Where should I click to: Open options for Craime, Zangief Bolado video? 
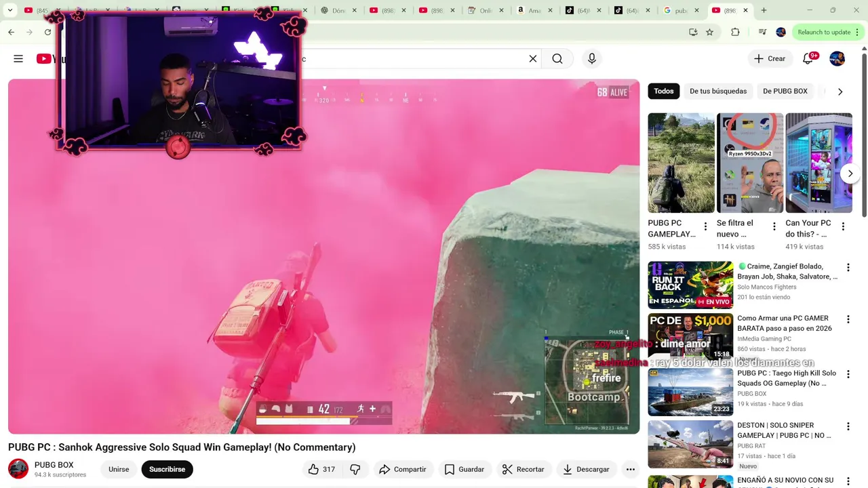848,268
